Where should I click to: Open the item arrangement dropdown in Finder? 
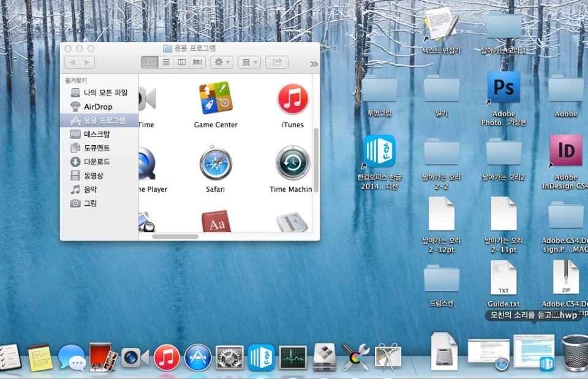coord(249,62)
